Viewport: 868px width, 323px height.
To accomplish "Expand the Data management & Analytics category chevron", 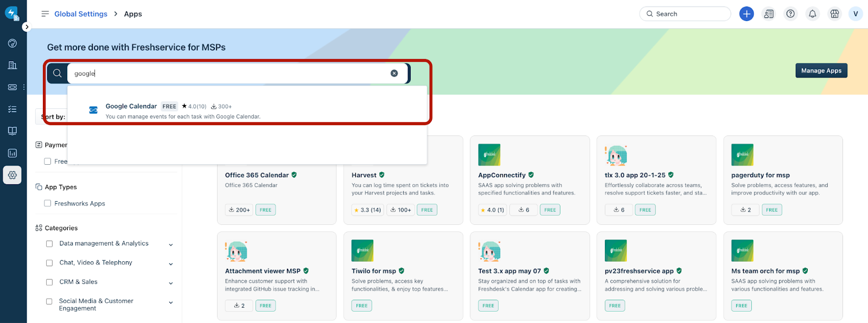I will [171, 245].
